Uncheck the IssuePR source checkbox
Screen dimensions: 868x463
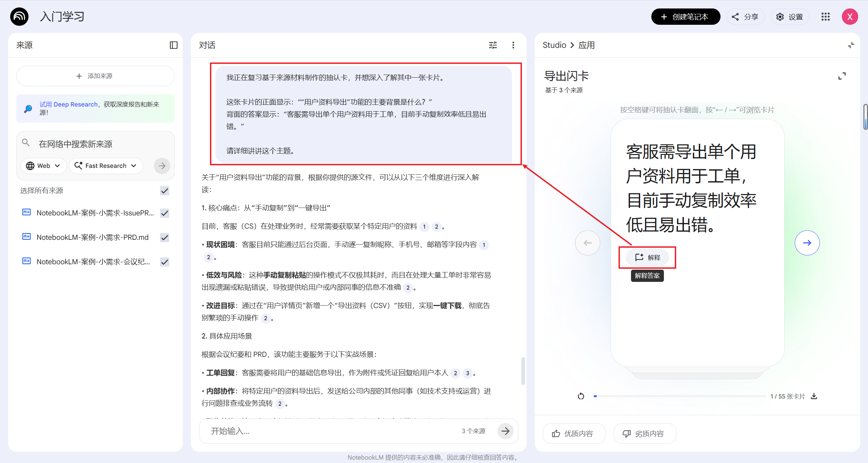165,213
